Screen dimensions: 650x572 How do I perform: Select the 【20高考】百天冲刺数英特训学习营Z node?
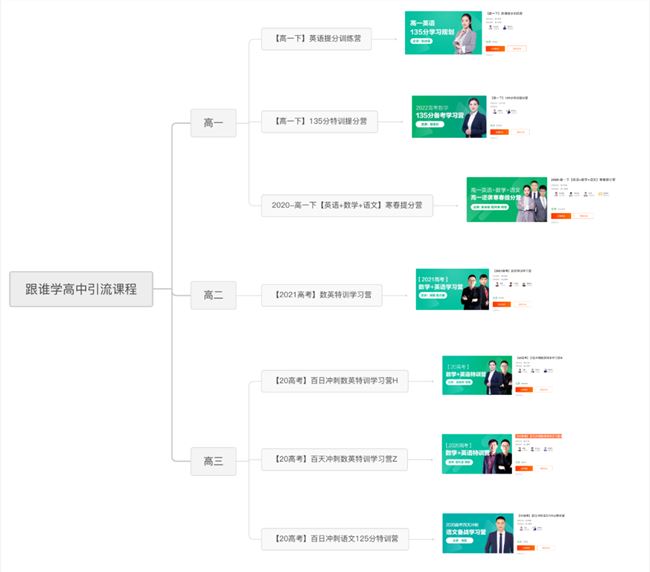click(335, 459)
